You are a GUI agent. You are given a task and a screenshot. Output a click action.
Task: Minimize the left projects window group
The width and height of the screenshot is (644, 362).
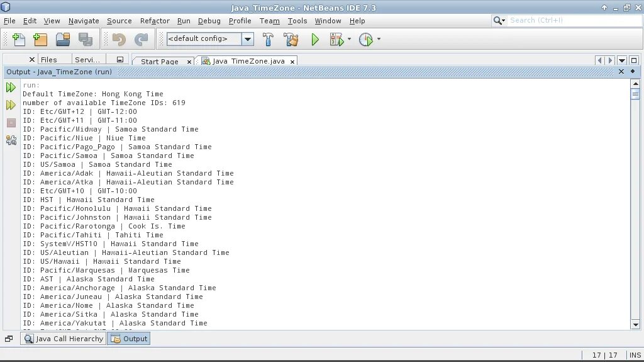pos(120,60)
